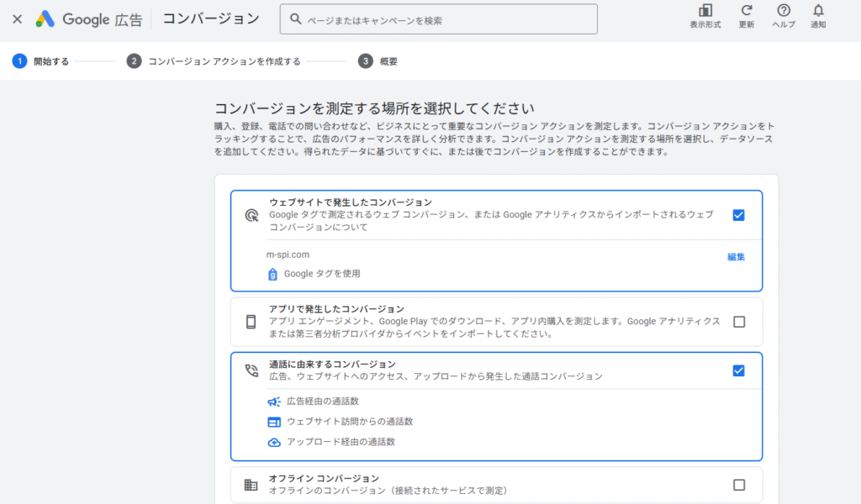Disable the 通話に由来するコンバージョン checkbox
Image resolution: width=861 pixels, height=504 pixels.
tap(738, 370)
